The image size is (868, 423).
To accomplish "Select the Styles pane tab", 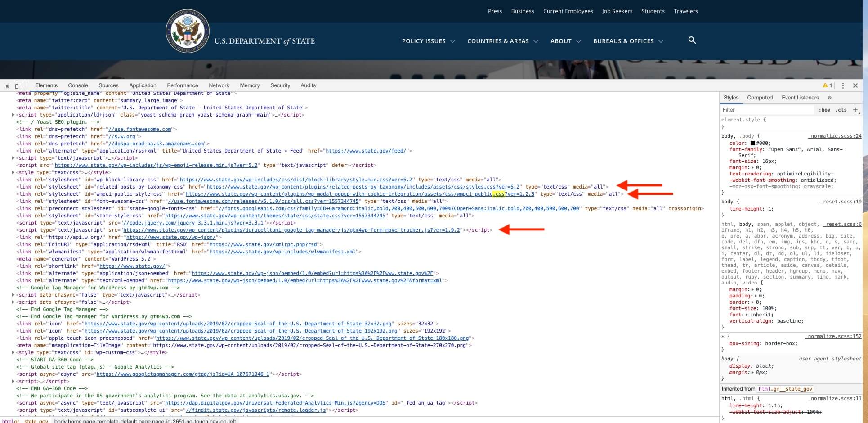I will [731, 98].
